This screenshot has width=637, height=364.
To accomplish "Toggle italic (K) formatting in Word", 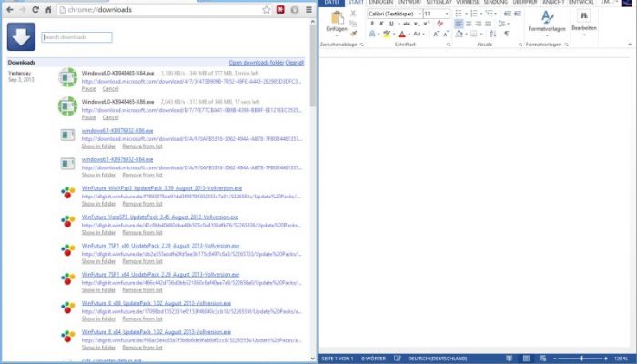I will (381, 24).
